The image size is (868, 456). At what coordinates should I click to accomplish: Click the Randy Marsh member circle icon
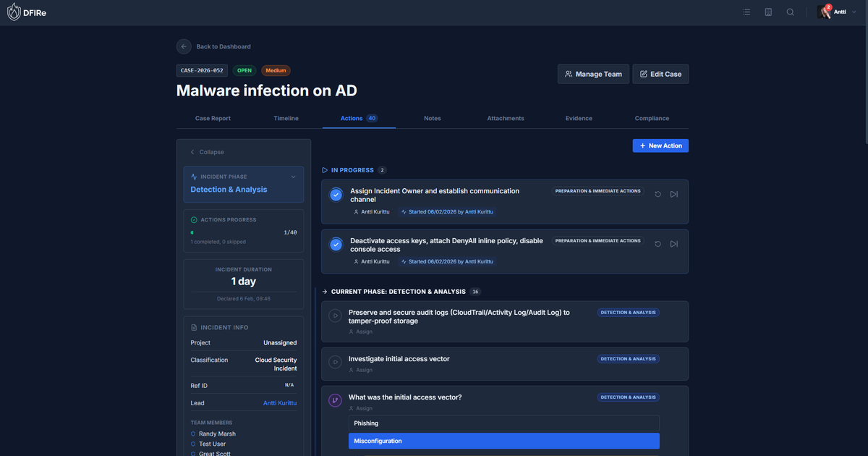coord(193,434)
